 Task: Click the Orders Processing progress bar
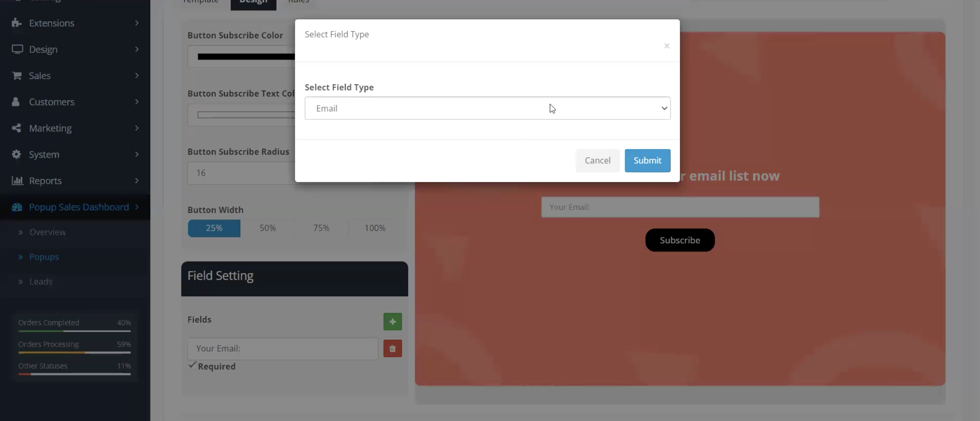(x=75, y=353)
